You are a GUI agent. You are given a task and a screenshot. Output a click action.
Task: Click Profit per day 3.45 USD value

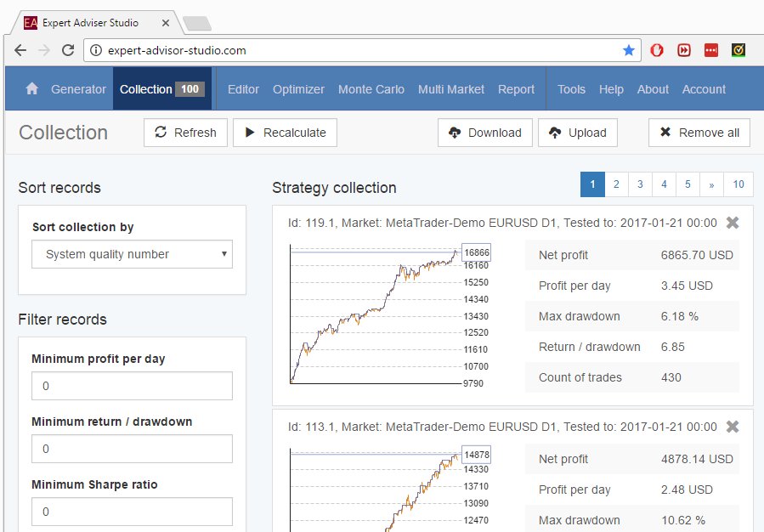pos(687,286)
